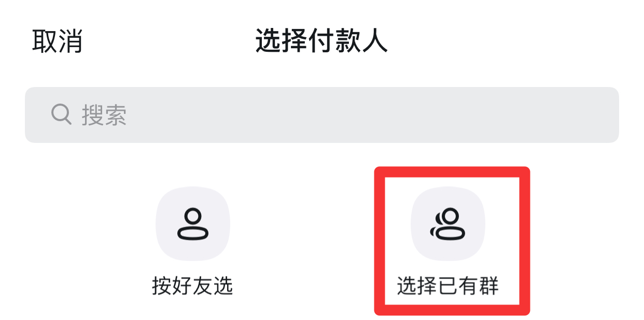The width and height of the screenshot is (644, 320).
Task: Click the icon highlighted in red box
Action: pyautogui.click(x=447, y=224)
